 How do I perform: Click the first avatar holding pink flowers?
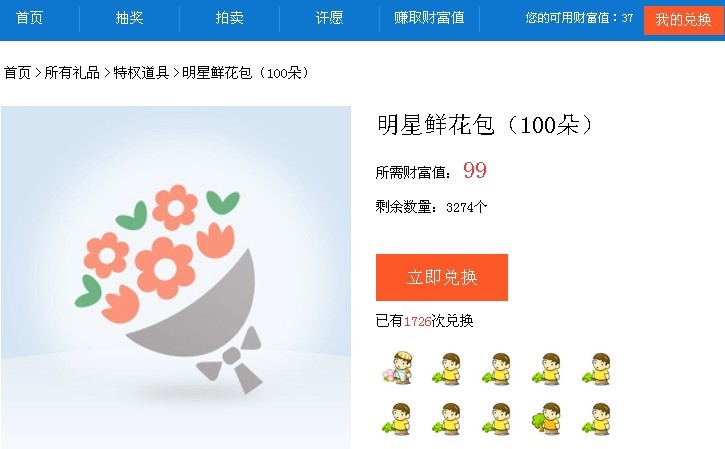pos(398,368)
